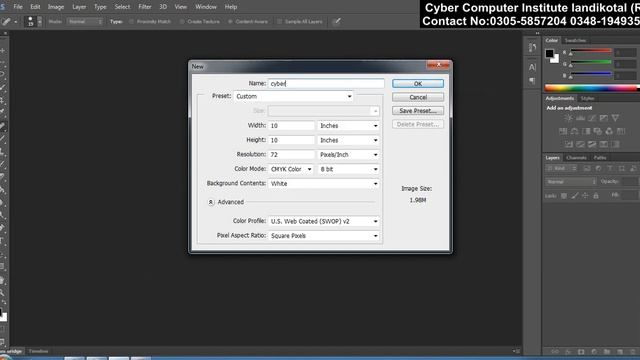This screenshot has width=640, height=360.
Task: Switch to the Swatches tab
Action: tap(575, 40)
